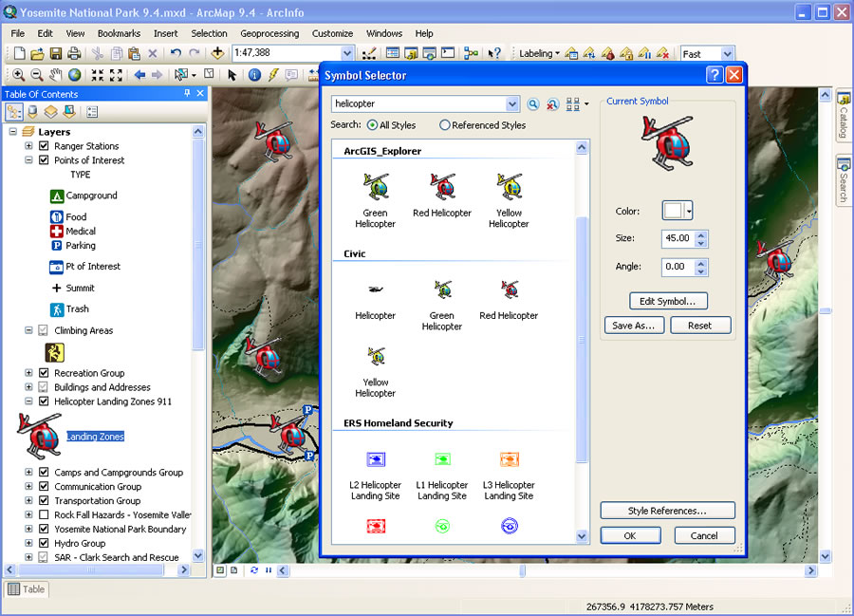The image size is (854, 616).
Task: Select the Zoom Out tool
Action: [36, 75]
